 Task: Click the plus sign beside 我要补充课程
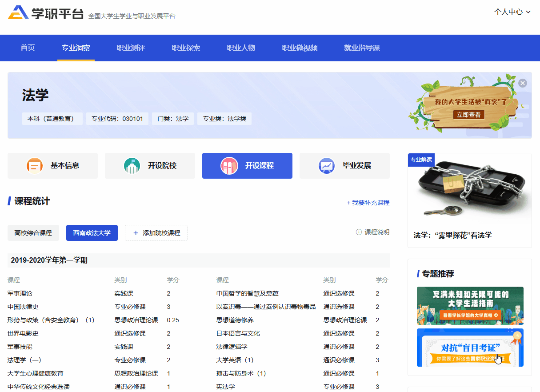tap(349, 202)
